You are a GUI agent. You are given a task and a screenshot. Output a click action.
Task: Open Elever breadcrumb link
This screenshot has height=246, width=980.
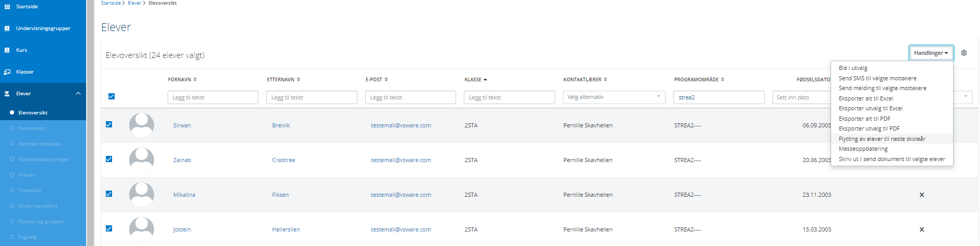(x=134, y=3)
